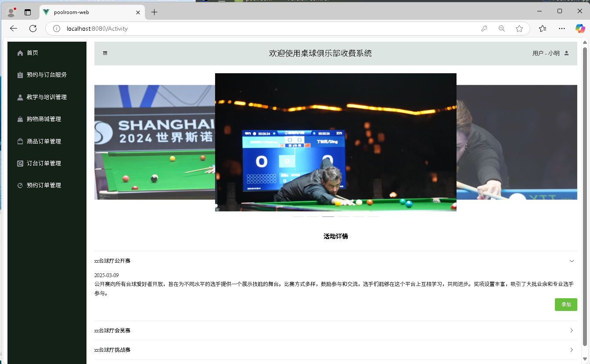Click the page's vertical scrollbar thumb
590x364 pixels.
tap(585, 196)
